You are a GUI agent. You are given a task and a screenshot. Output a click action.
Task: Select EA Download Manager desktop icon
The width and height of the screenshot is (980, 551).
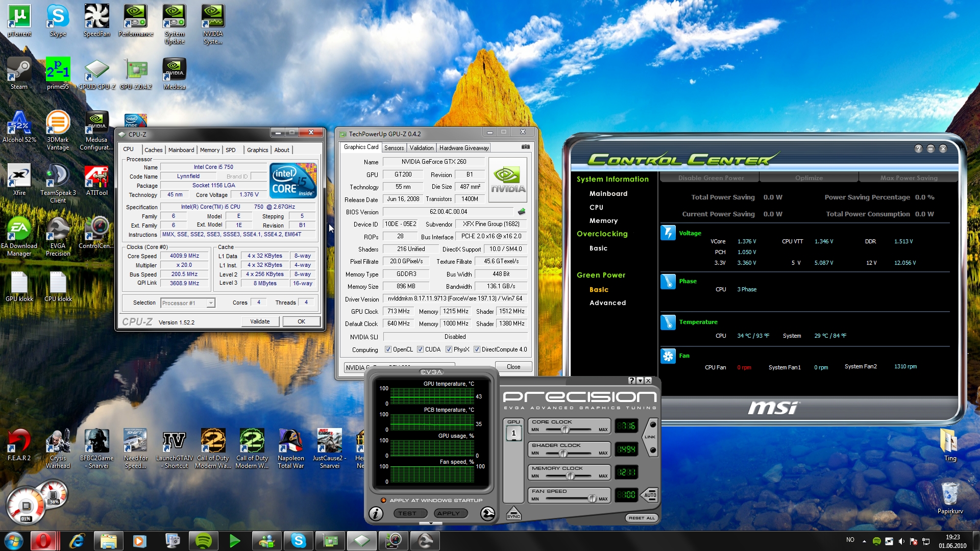pyautogui.click(x=19, y=236)
